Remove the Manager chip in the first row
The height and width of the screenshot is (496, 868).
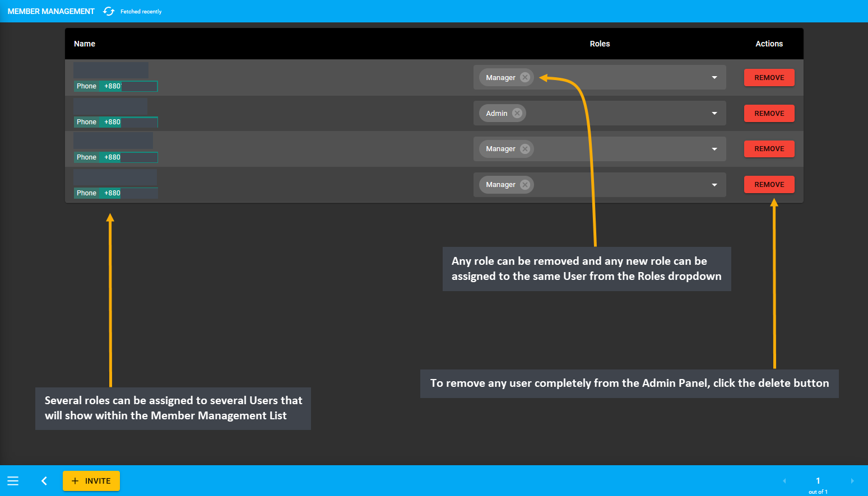pos(525,77)
